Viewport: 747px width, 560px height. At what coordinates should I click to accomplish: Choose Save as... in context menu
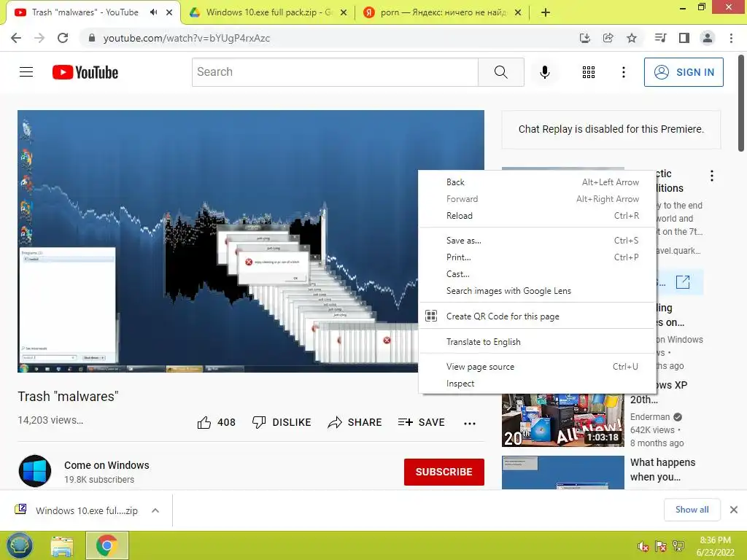click(538, 241)
